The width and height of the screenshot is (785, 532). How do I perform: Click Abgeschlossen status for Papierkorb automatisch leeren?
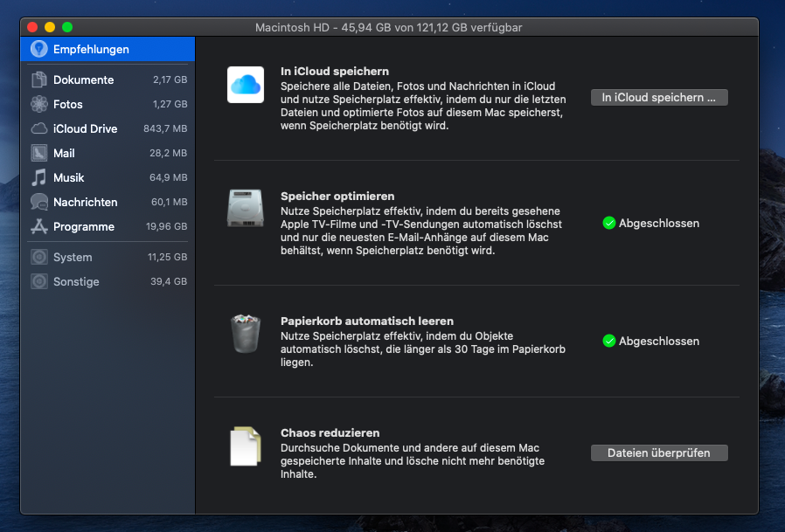pos(658,341)
